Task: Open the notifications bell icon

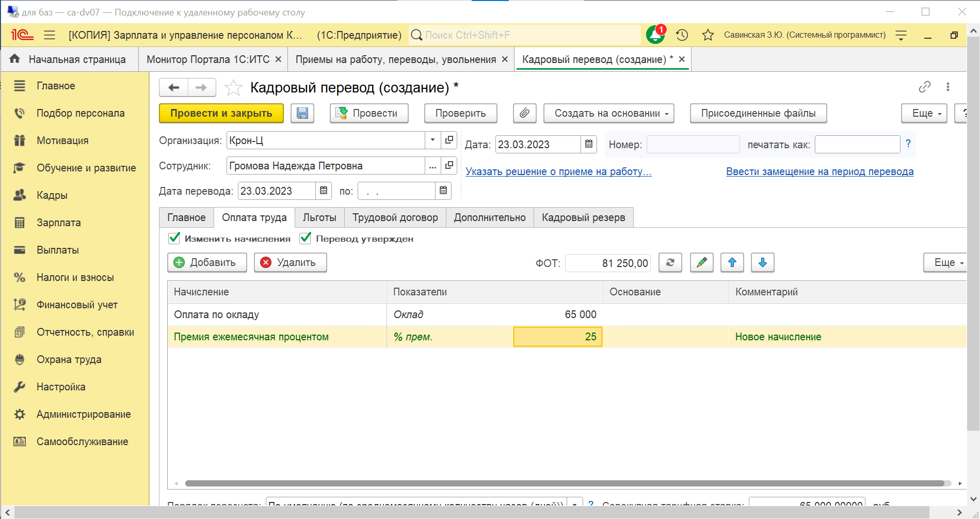Action: [655, 35]
